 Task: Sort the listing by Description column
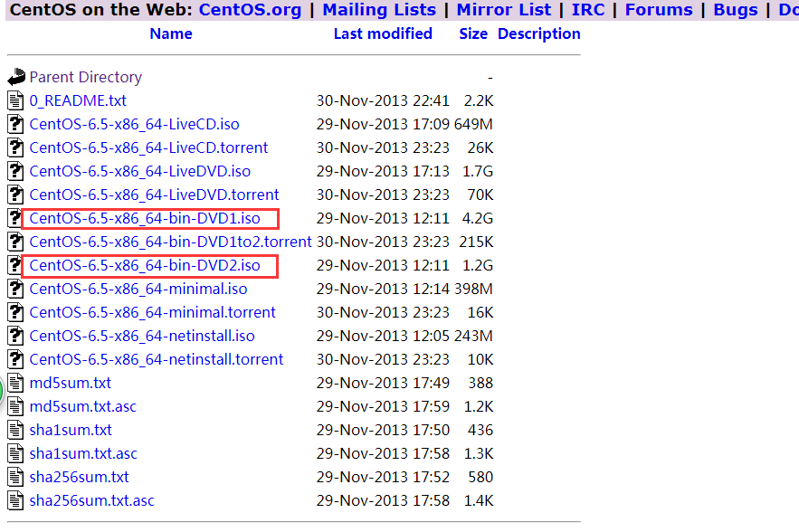point(538,33)
